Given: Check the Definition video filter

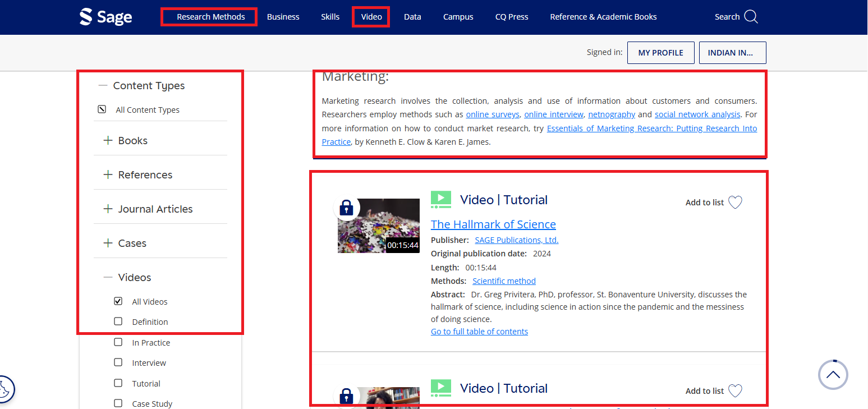Looking at the screenshot, I should click(x=118, y=321).
